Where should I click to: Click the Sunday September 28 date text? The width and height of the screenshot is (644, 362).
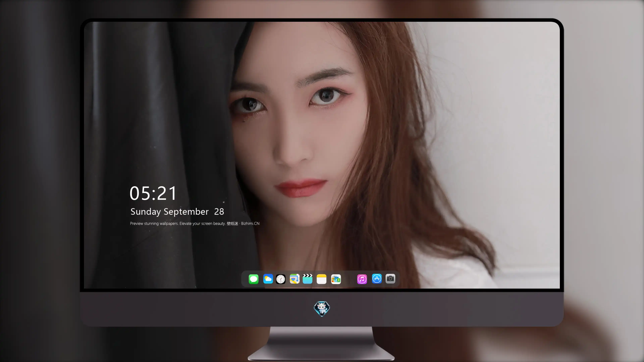pyautogui.click(x=177, y=212)
